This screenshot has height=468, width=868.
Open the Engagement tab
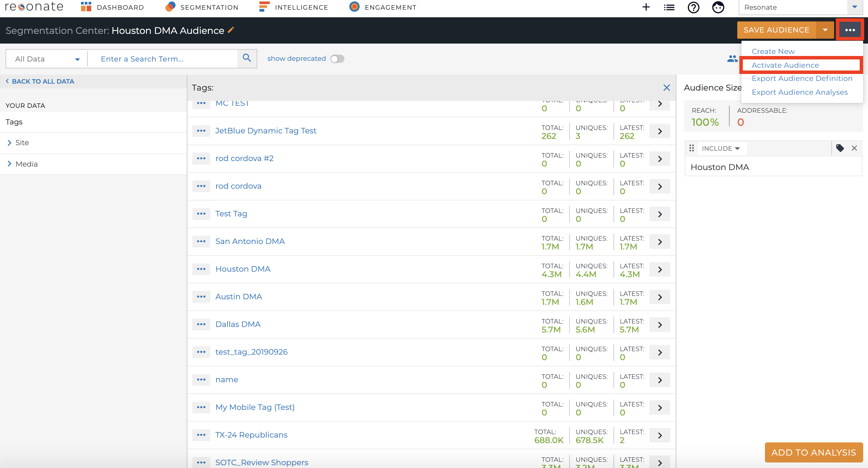(x=382, y=7)
